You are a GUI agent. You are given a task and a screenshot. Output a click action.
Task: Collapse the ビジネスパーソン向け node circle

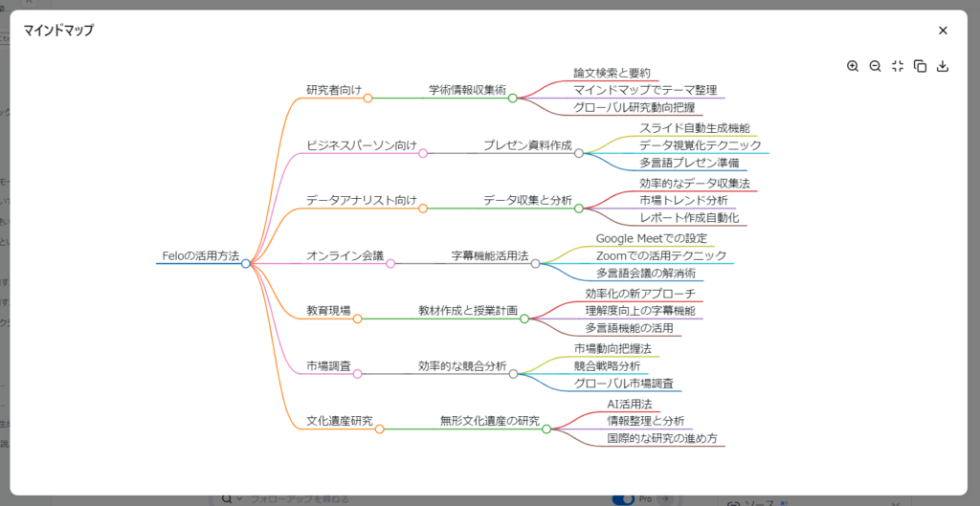click(423, 154)
